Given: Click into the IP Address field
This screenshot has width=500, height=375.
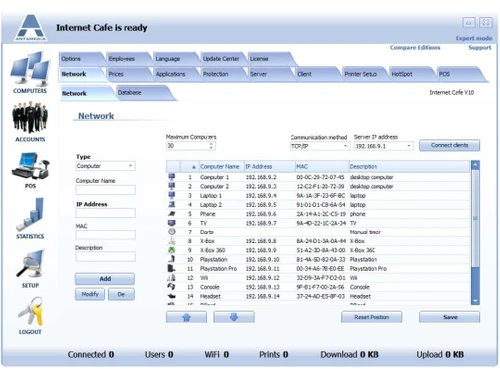Looking at the screenshot, I should (x=106, y=213).
